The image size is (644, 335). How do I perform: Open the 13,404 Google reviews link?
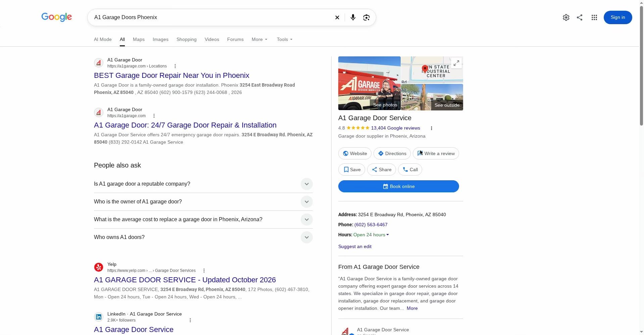395,128
